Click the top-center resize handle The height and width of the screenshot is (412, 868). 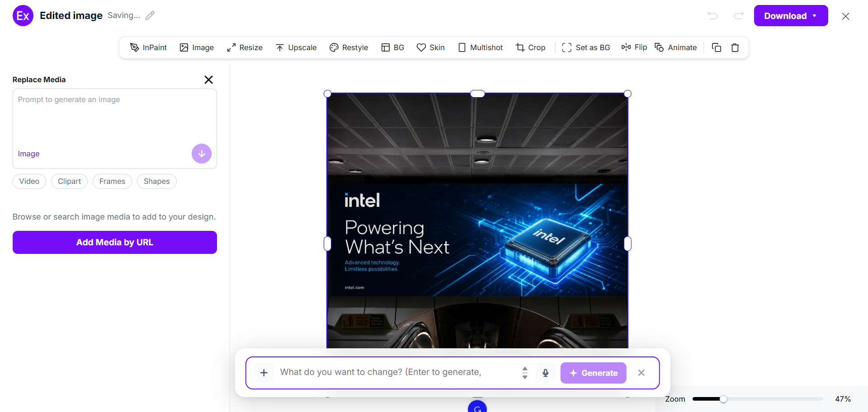coord(477,94)
